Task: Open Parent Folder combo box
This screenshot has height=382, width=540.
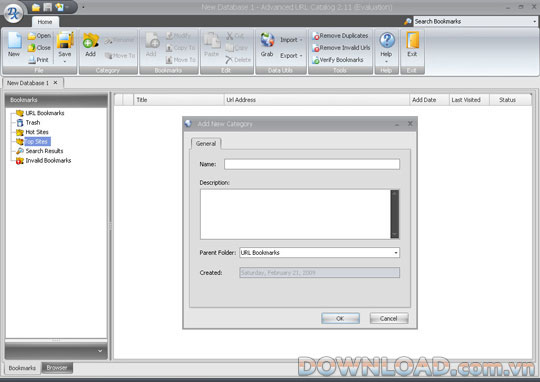Action: [319, 252]
